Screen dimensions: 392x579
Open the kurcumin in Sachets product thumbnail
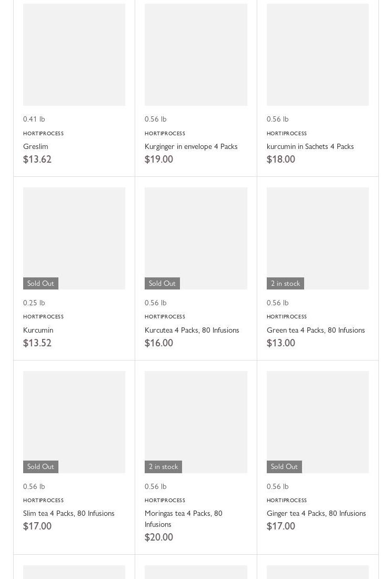[318, 55]
